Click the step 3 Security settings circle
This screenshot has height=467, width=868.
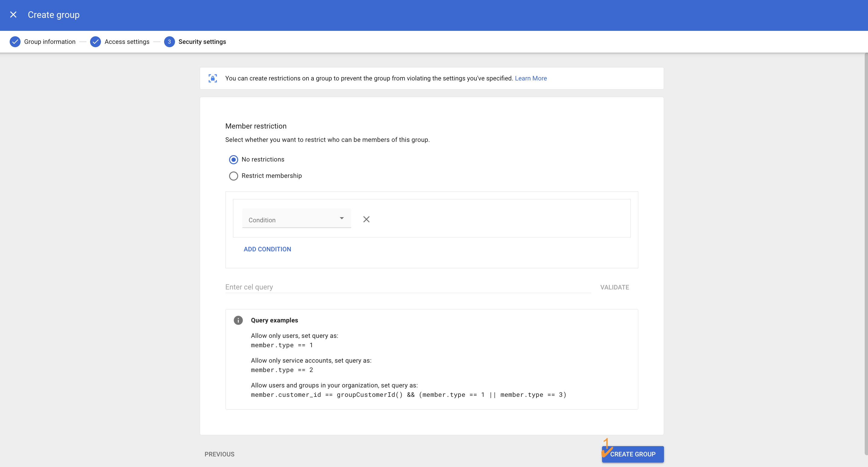pos(169,42)
